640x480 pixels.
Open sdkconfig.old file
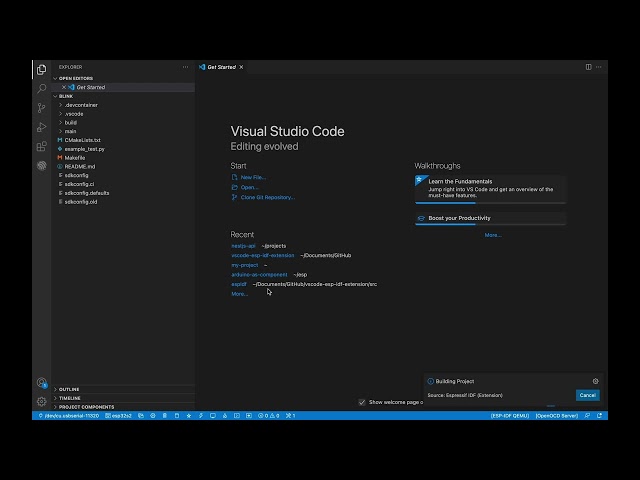pos(81,202)
